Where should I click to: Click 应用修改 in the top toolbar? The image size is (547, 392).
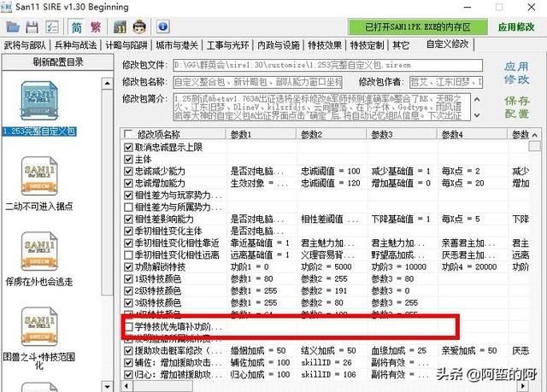coord(516,26)
